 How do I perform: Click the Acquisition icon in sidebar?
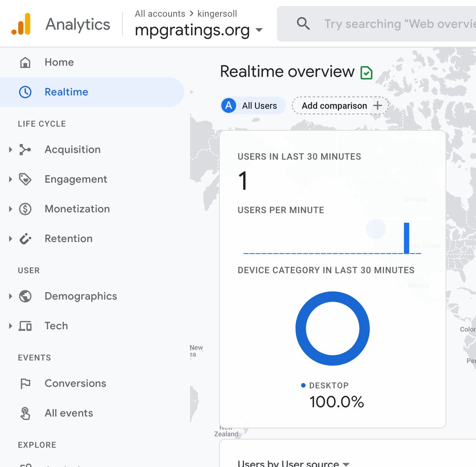point(25,149)
